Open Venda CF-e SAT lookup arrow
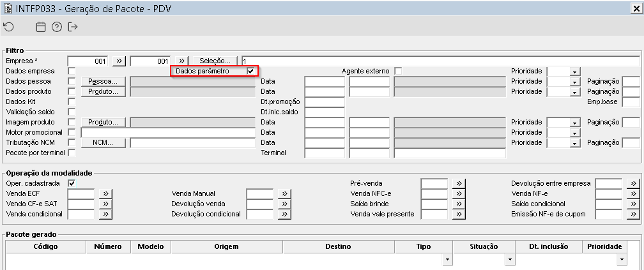 tap(105, 204)
